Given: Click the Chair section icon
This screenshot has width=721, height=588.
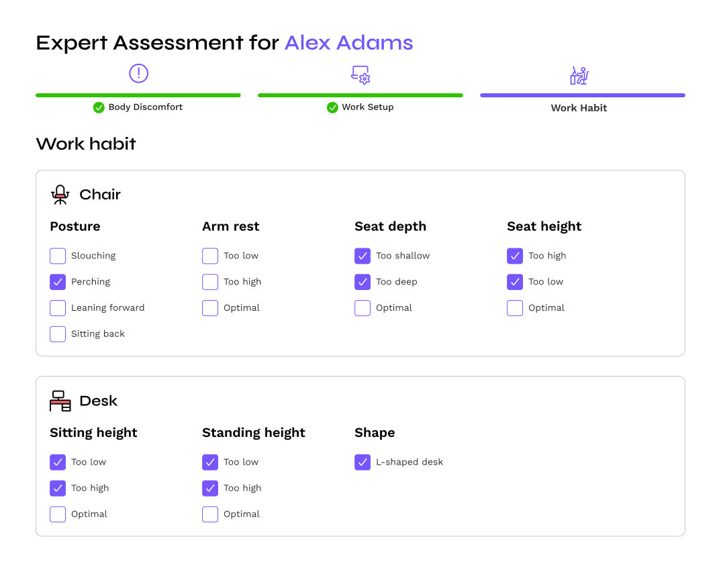Looking at the screenshot, I should coord(60,195).
